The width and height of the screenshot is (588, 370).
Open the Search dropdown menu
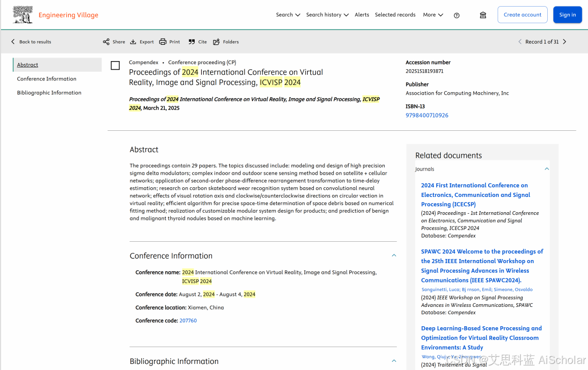point(288,15)
